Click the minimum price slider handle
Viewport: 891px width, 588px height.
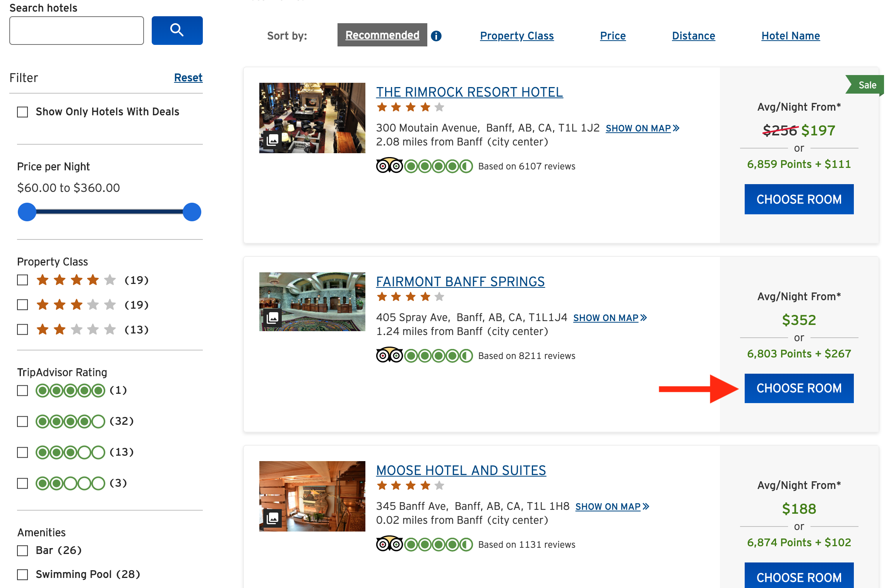pyautogui.click(x=27, y=212)
